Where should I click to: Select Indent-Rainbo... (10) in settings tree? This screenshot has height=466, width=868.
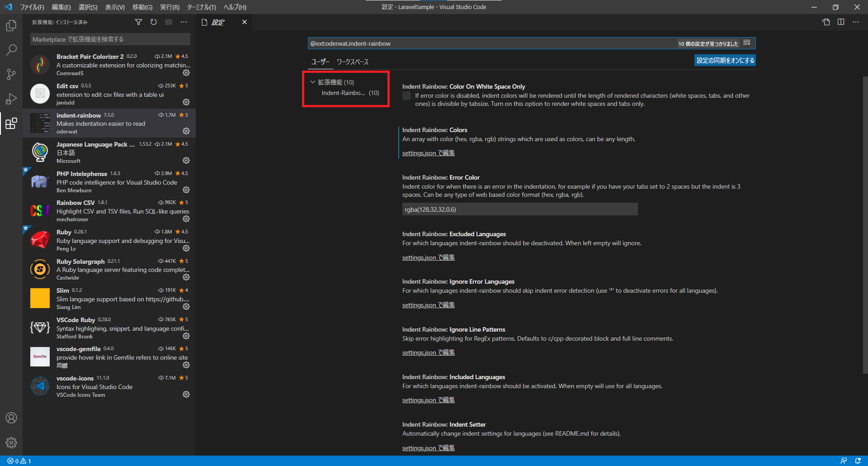coord(350,93)
